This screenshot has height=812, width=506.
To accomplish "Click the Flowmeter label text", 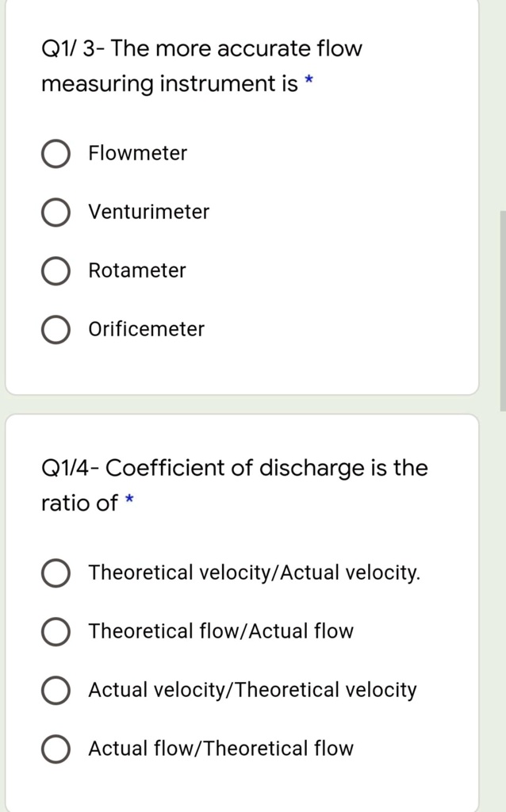I will (x=137, y=154).
